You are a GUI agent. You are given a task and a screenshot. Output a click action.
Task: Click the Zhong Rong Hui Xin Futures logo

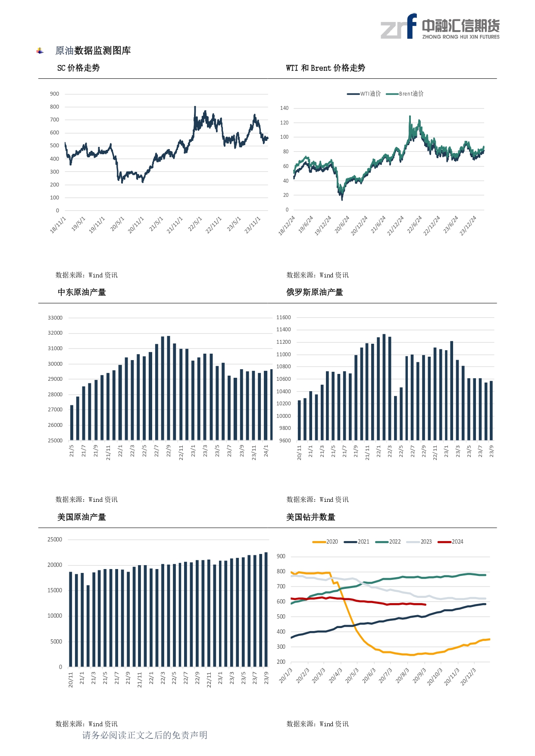click(440, 27)
